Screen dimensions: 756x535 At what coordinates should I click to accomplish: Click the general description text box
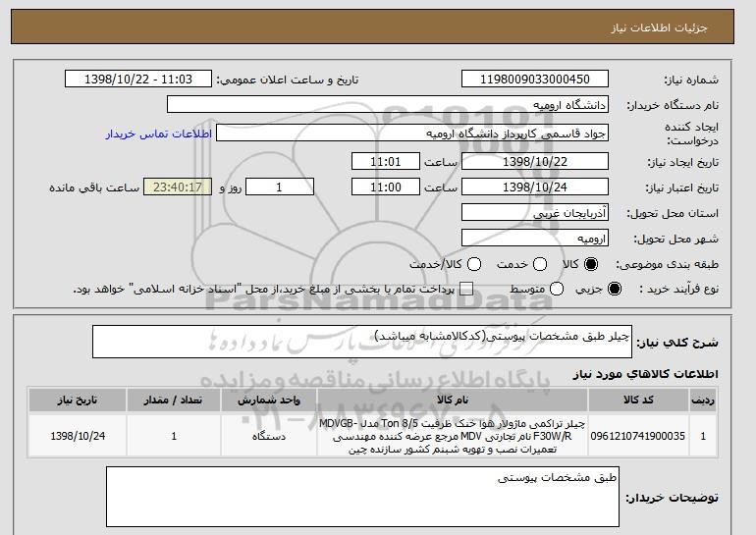point(362,342)
